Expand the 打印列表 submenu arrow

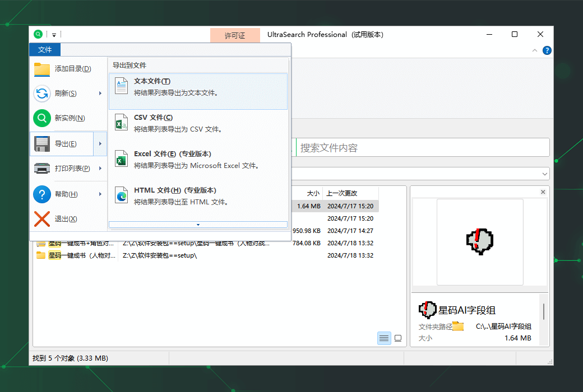point(100,169)
